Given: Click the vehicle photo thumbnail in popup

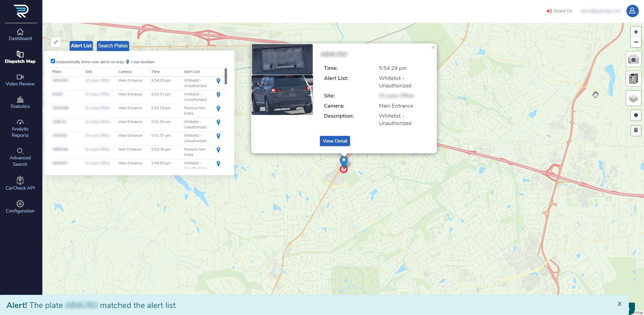Looking at the screenshot, I should coord(282,95).
